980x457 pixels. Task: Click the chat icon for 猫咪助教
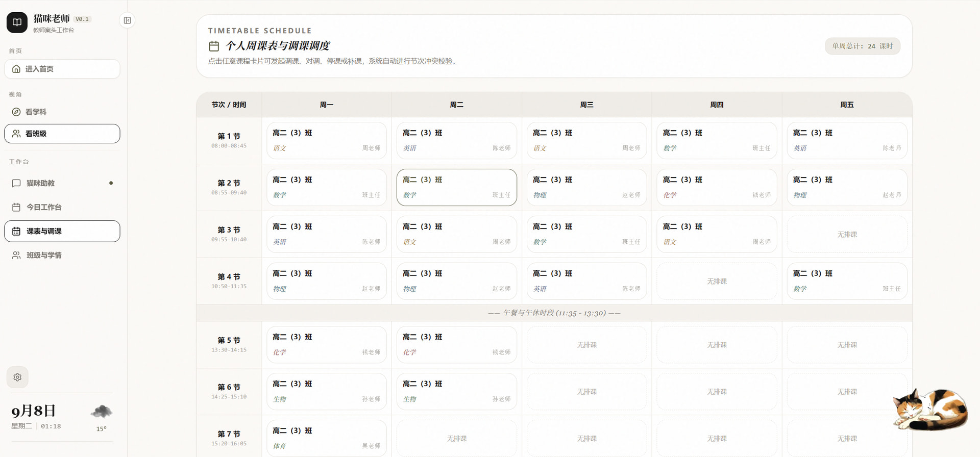16,183
